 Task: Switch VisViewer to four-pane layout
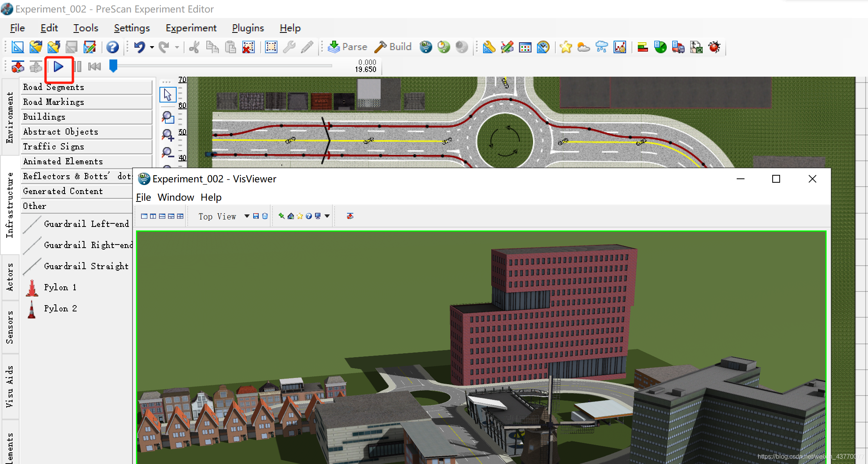click(180, 216)
